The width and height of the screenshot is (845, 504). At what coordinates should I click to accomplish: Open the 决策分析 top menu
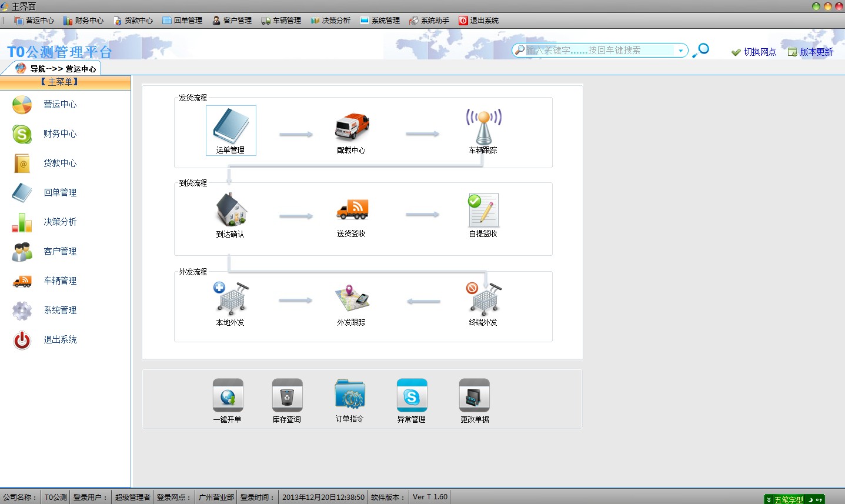pos(330,21)
